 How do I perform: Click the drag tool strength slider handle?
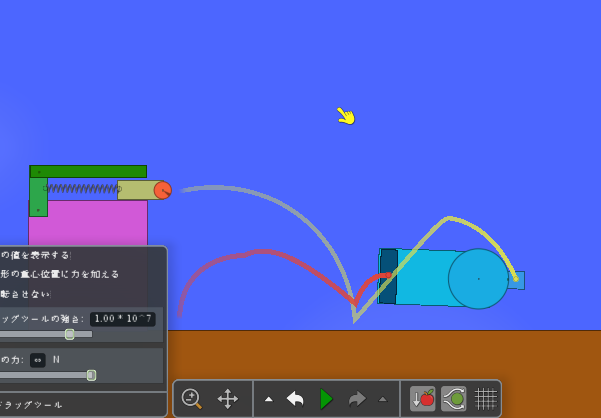click(69, 334)
